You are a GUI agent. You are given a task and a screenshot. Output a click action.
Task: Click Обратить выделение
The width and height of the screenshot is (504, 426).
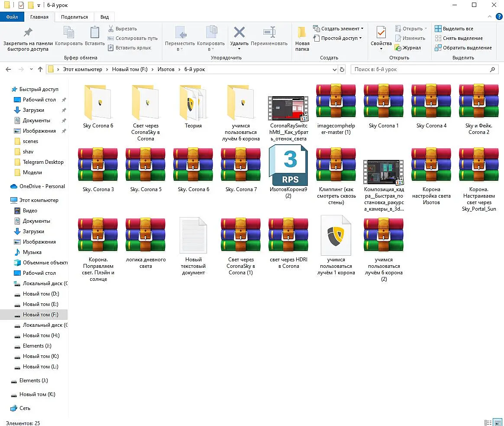pyautogui.click(x=463, y=48)
